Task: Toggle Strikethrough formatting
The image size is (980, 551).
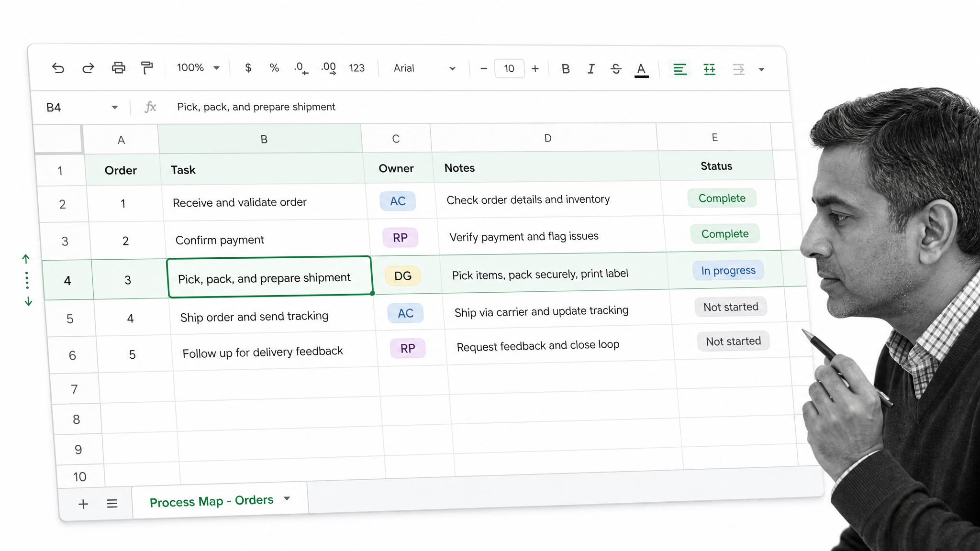Action: 616,69
